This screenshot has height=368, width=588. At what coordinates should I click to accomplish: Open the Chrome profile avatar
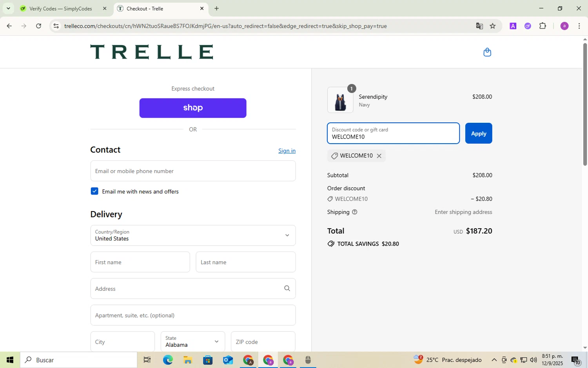(x=564, y=26)
